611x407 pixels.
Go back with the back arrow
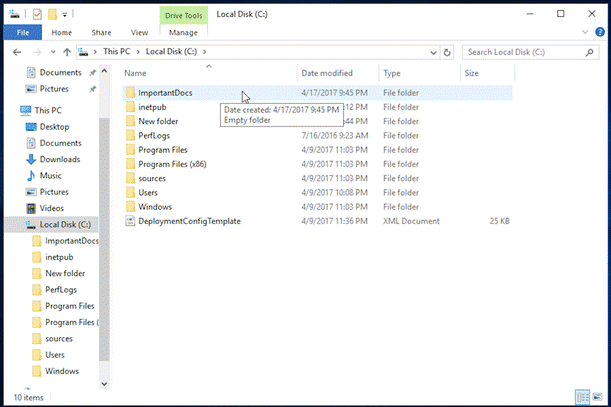point(17,52)
